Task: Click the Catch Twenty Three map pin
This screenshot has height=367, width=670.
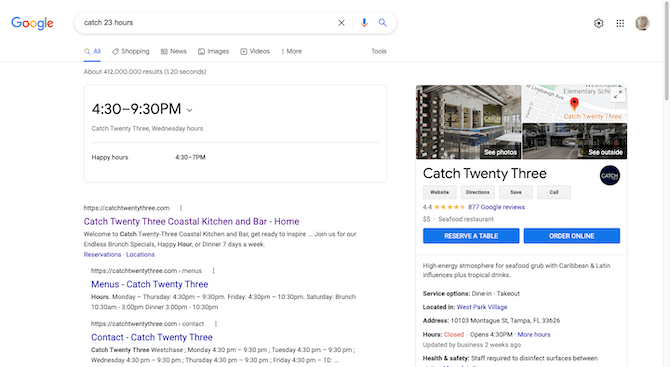Action: [574, 103]
